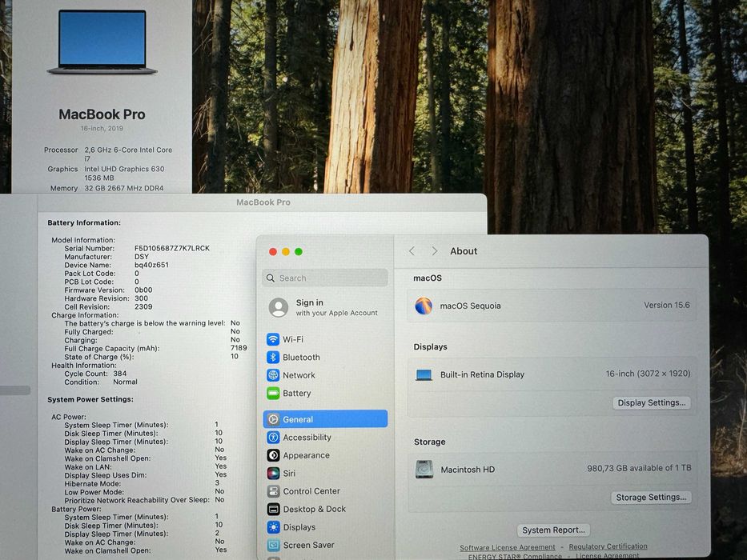Go back with the left chevron
This screenshot has width=747, height=560.
412,251
